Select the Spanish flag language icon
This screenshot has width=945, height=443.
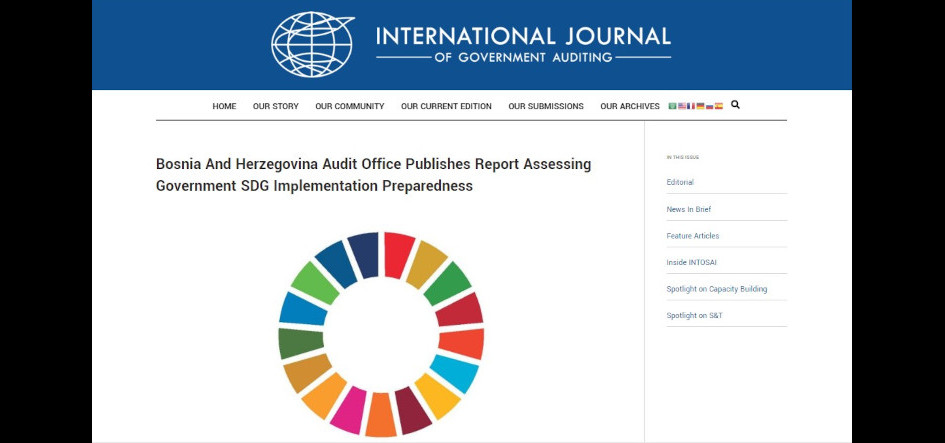[719, 106]
